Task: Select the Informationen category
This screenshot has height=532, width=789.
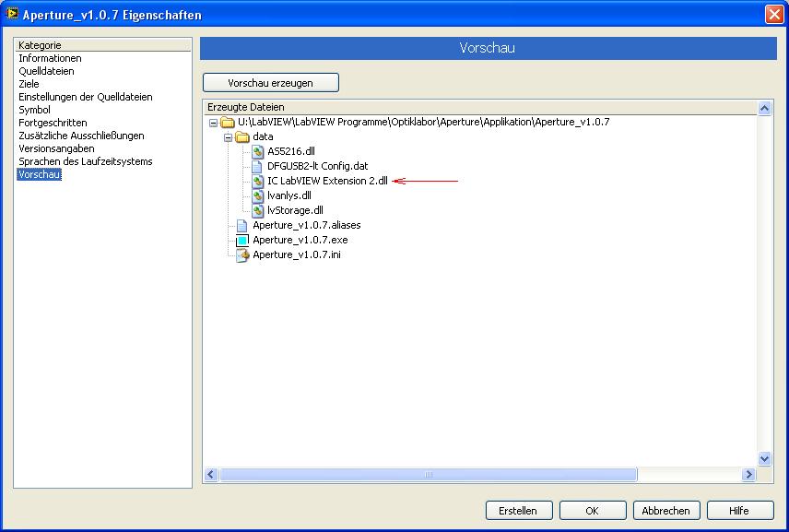Action: (50, 58)
